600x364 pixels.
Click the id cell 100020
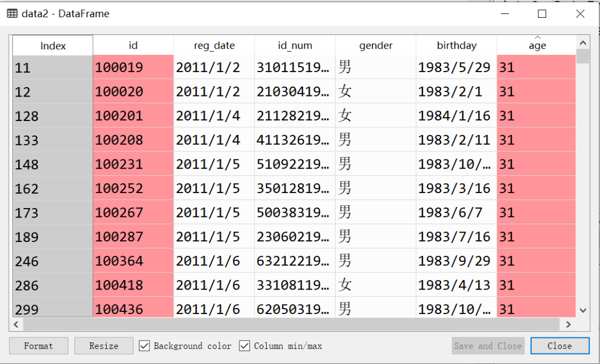[x=133, y=92]
